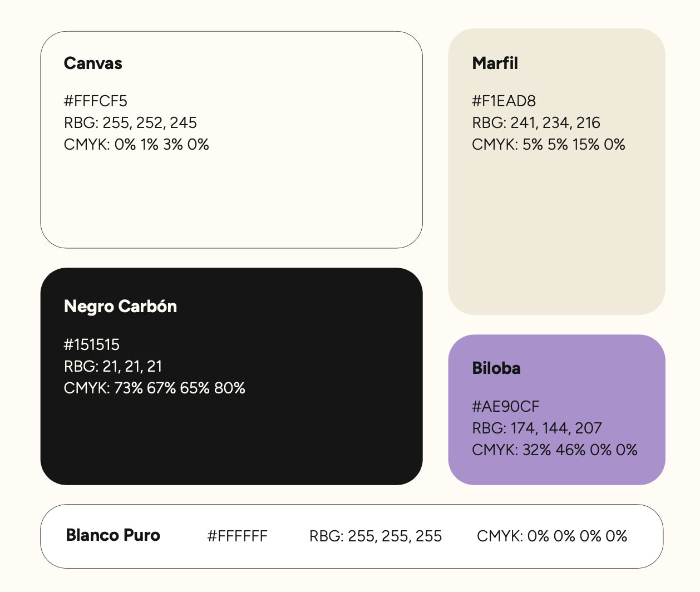Click CMYK: 73% 67% 65% 80% text
This screenshot has height=592, width=700.
(155, 388)
